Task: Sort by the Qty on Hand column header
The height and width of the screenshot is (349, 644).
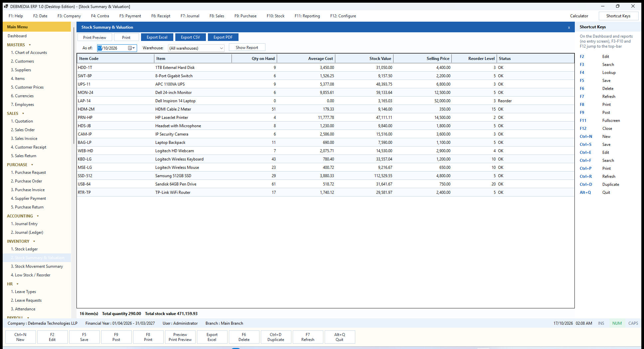Action: [x=254, y=59]
